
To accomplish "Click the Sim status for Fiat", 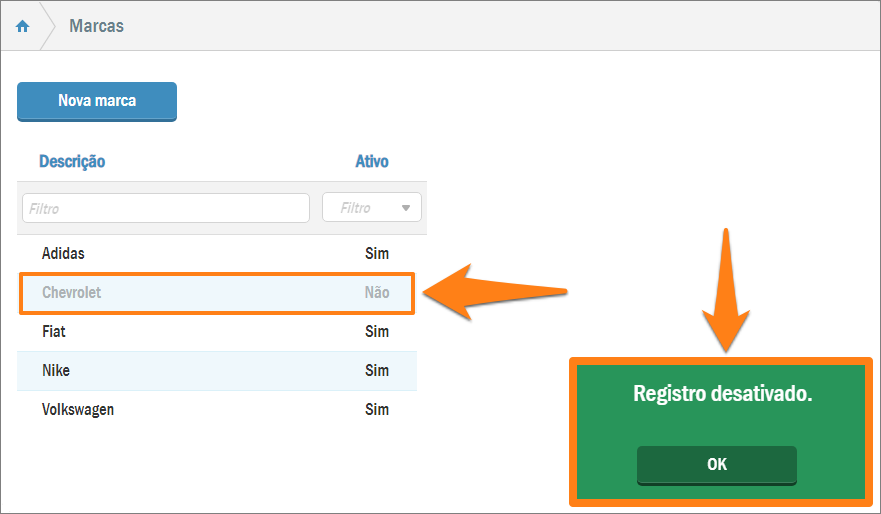I will [377, 331].
